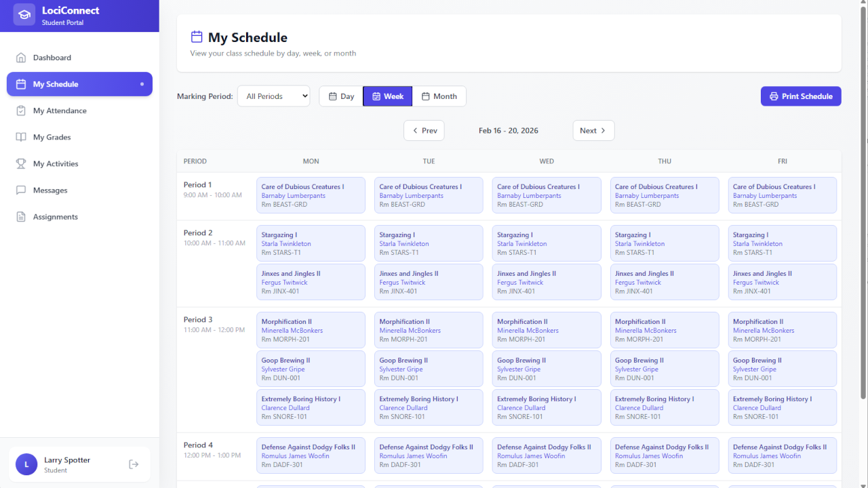
Task: Click the LociConnect graduation cap logo
Action: (24, 15)
